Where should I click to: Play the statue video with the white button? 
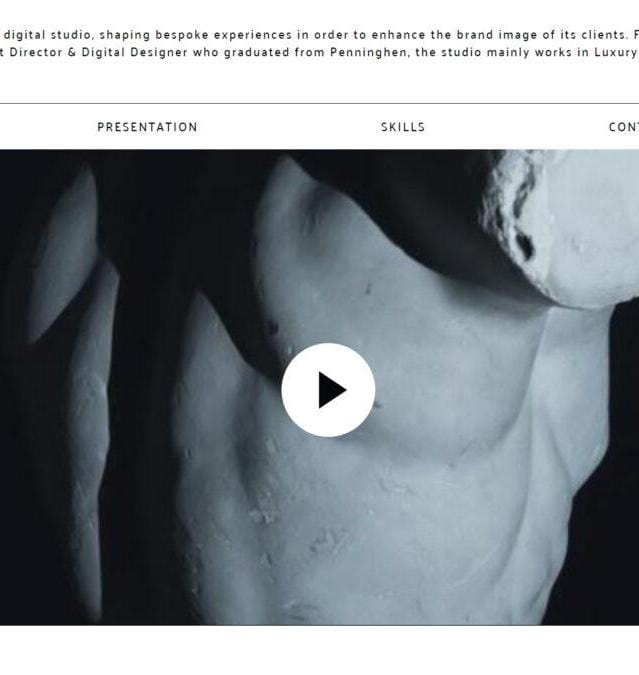coord(328,390)
